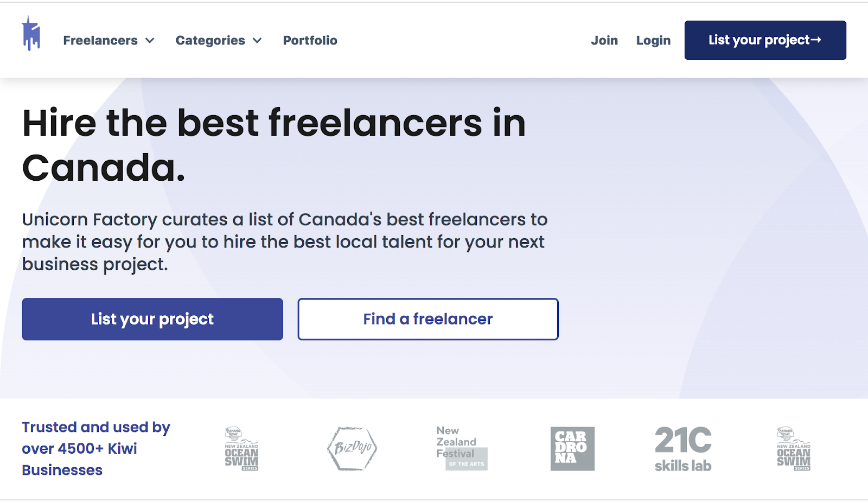Click the navbar List your project button
This screenshot has height=502, width=868.
765,40
